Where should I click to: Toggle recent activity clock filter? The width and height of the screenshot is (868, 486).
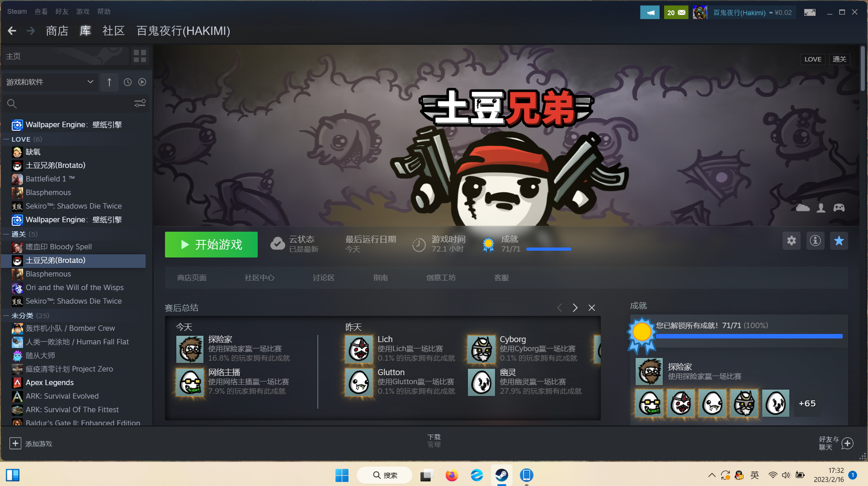[127, 82]
